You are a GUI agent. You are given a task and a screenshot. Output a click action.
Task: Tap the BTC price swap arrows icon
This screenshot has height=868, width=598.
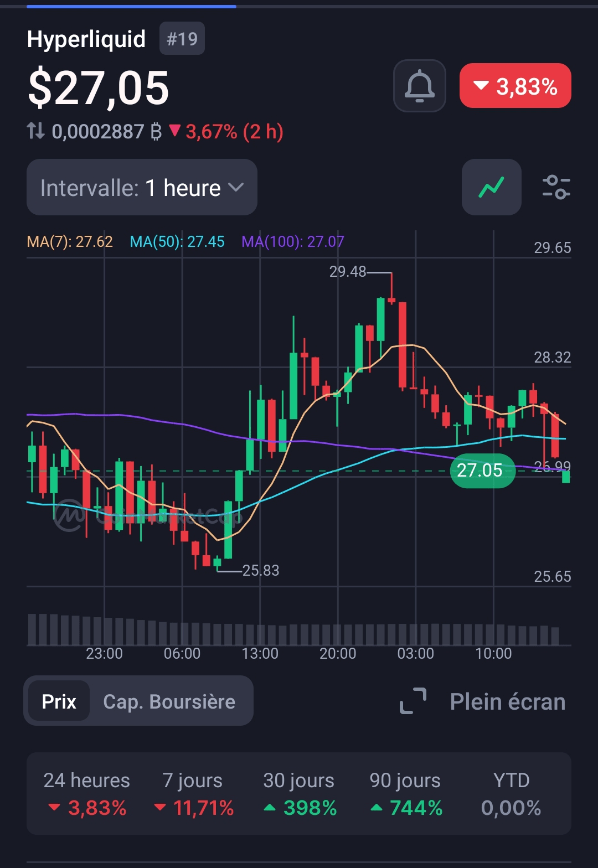[36, 131]
